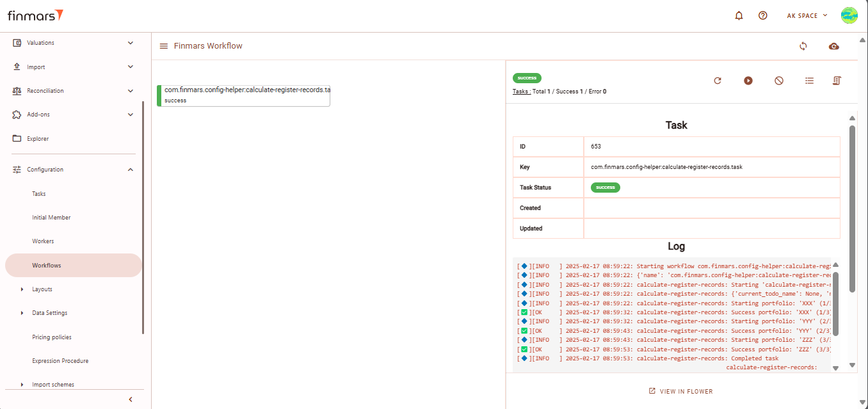Toggle the hamburger menu beside Finmars Workflow
The image size is (868, 409).
pyautogui.click(x=164, y=46)
